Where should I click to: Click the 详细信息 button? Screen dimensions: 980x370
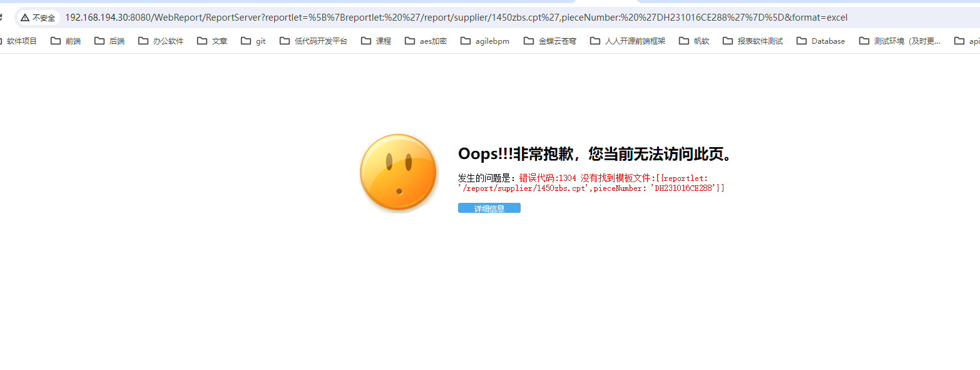[489, 208]
